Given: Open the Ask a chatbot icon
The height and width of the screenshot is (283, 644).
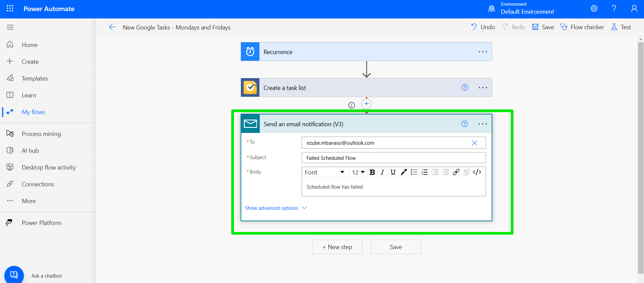Looking at the screenshot, I should coord(14,275).
